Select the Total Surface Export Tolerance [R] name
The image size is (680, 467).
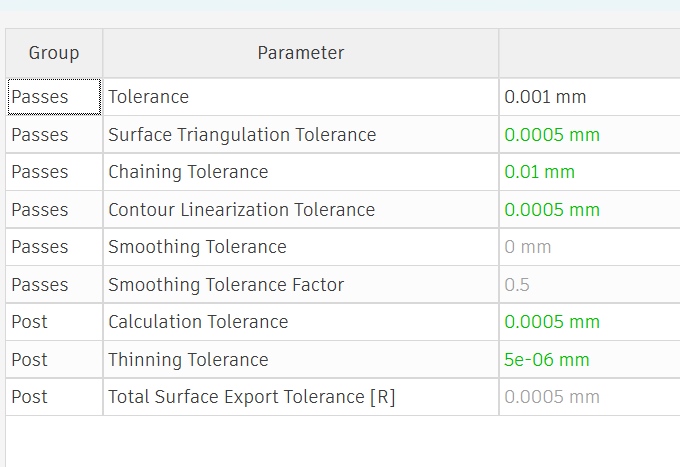click(251, 397)
